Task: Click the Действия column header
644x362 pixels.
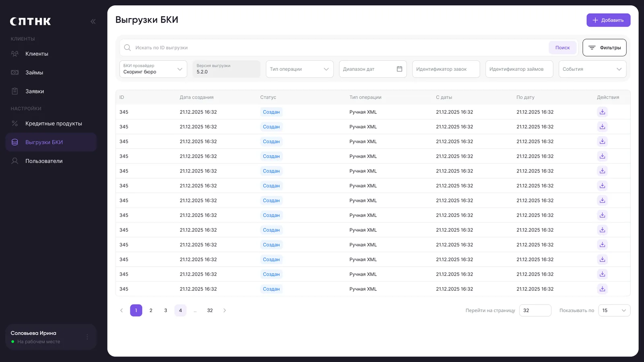Action: (608, 97)
